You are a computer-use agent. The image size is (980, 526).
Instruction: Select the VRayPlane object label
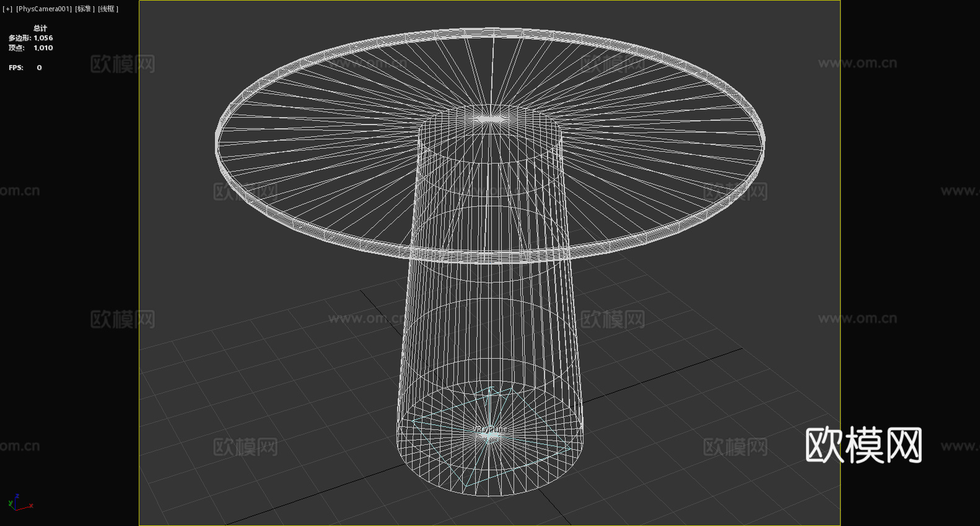(490, 429)
